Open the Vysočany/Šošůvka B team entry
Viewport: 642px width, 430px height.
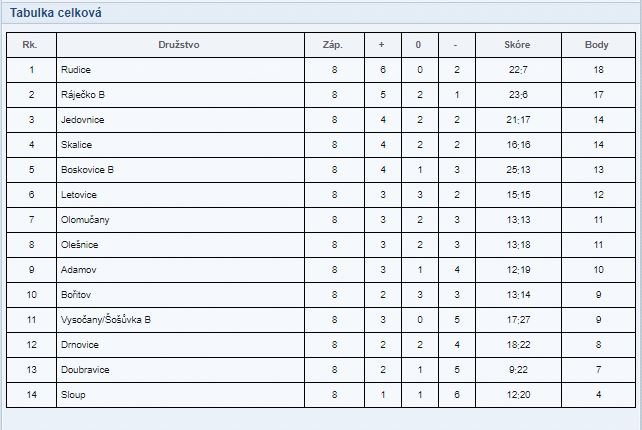(x=106, y=319)
